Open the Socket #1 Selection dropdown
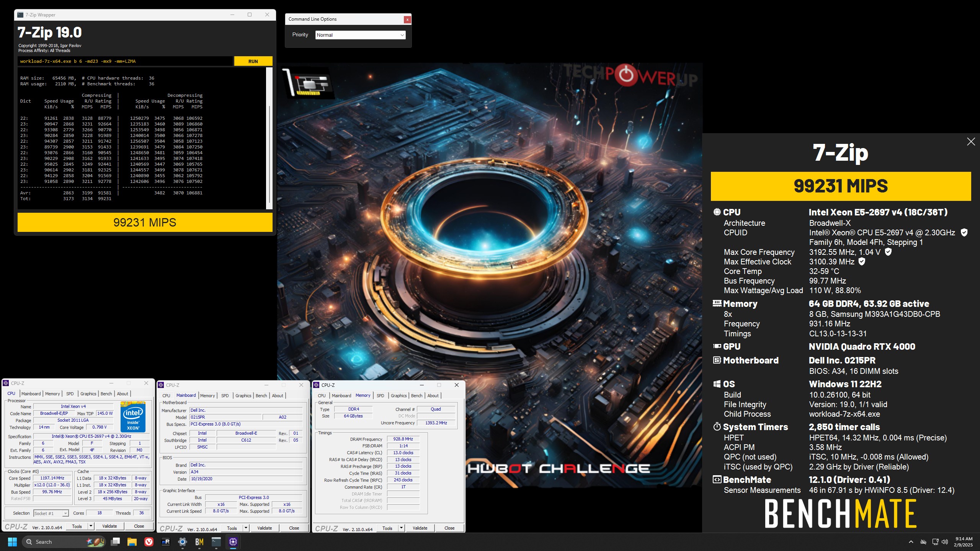 51,513
